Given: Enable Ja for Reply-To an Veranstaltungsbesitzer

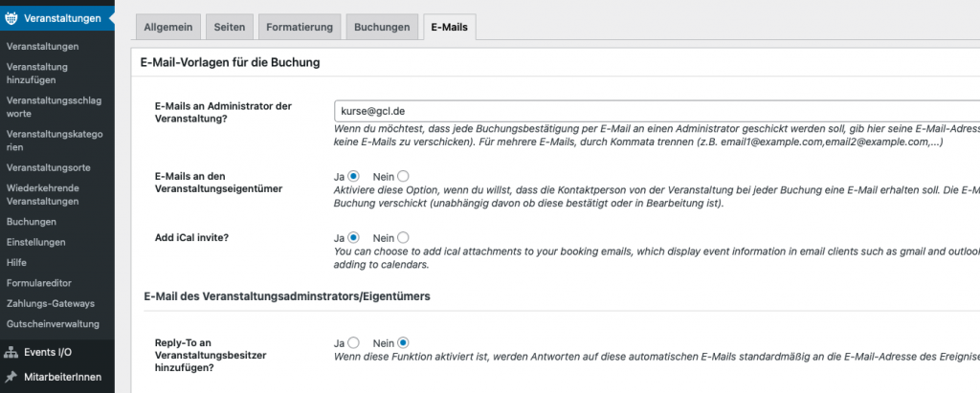Looking at the screenshot, I should point(353,342).
